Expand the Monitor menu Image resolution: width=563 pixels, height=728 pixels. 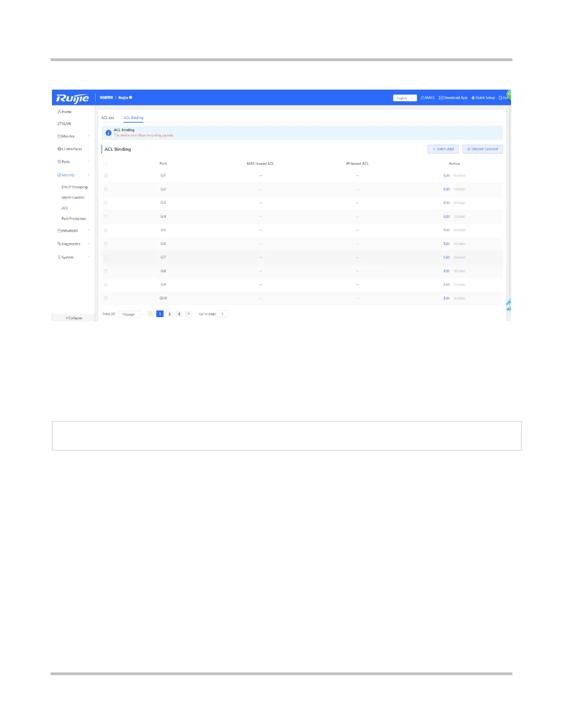[74, 136]
